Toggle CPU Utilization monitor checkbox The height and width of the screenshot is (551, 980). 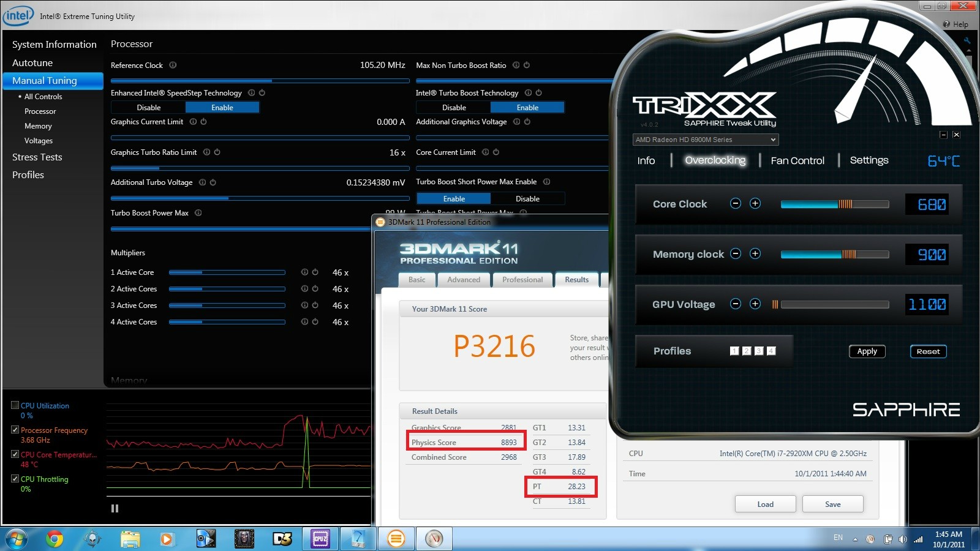(x=15, y=405)
